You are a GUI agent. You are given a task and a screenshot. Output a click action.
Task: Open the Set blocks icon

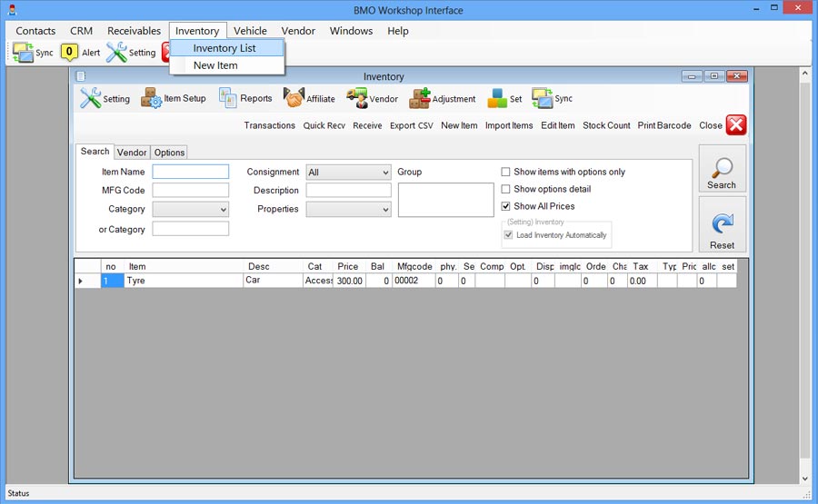497,98
